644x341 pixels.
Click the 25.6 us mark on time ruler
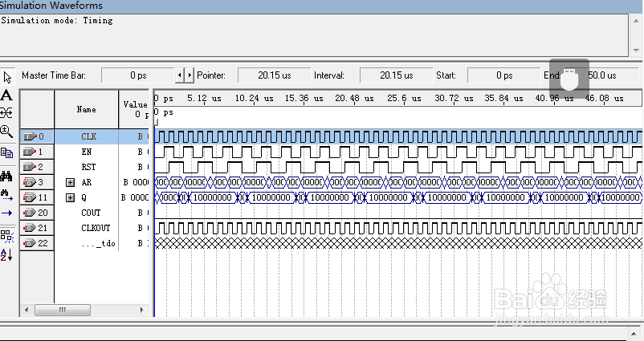pos(404,99)
